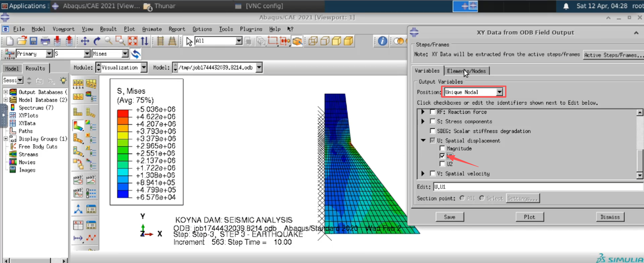Click the Plot button in dialog
Image resolution: width=644 pixels, height=263 pixels.
tap(529, 217)
